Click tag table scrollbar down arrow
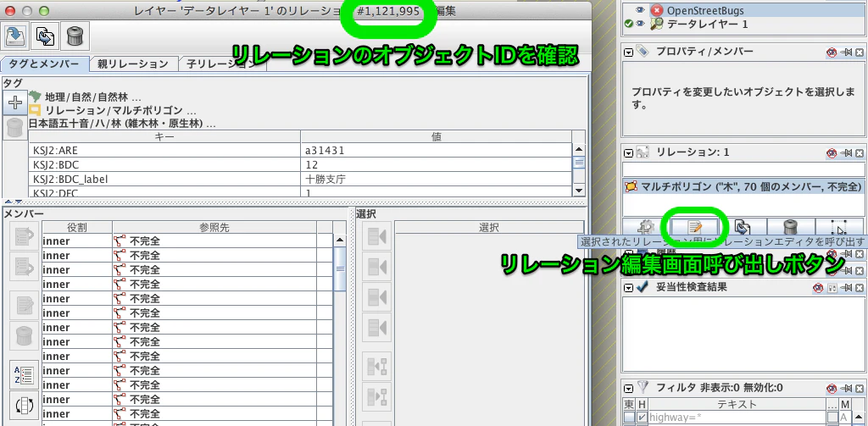This screenshot has width=868, height=426. coord(579,191)
